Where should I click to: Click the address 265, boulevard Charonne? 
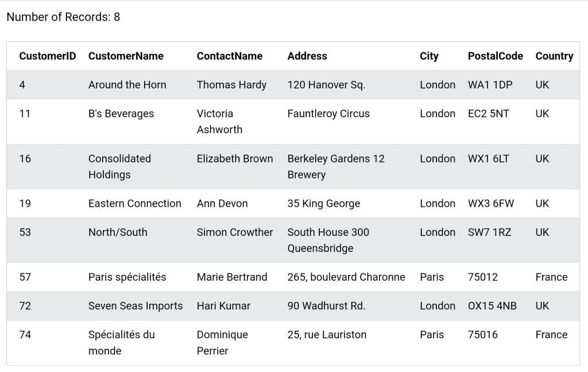pos(346,277)
